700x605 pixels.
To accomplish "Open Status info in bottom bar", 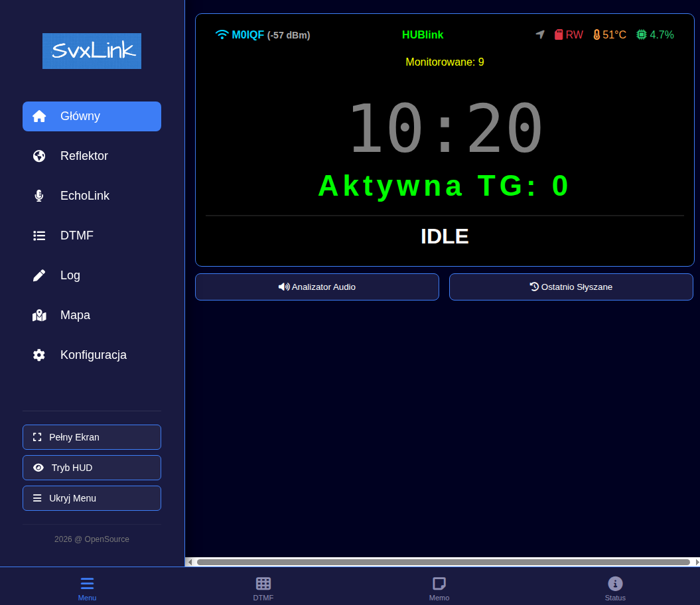I will pos(615,588).
